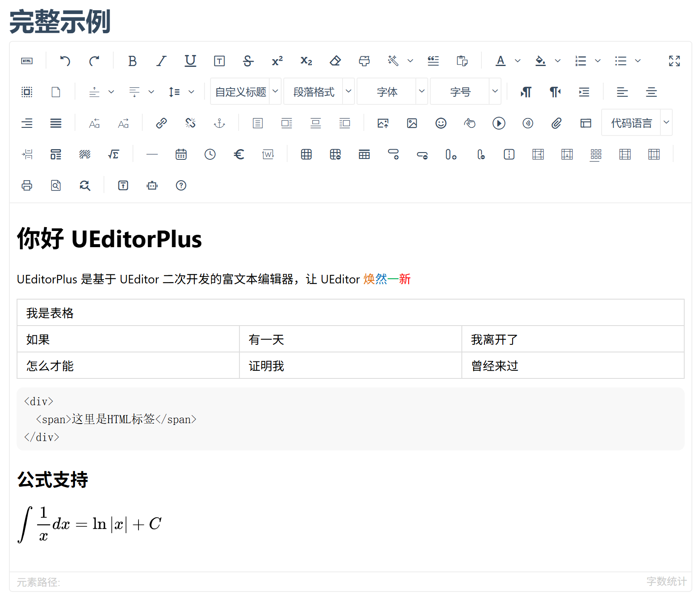Viewport: 700px width, 603px height.
Task: Insert an ordered list
Action: point(581,61)
